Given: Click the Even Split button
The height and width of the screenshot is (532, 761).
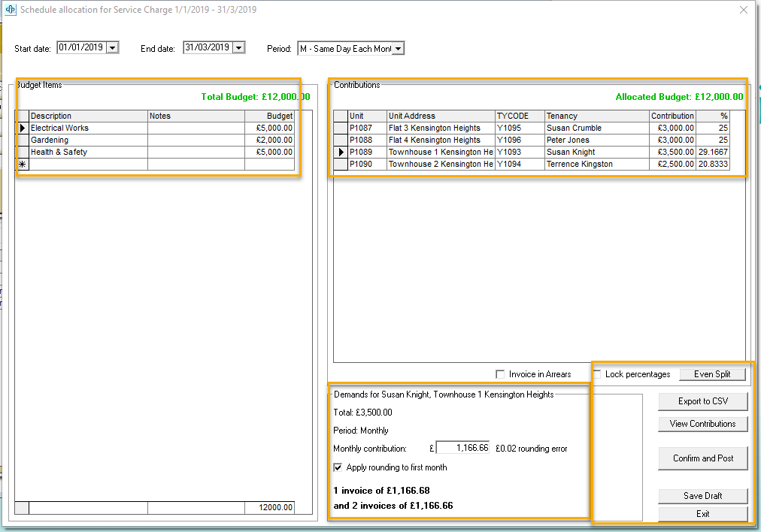Looking at the screenshot, I should click(712, 374).
